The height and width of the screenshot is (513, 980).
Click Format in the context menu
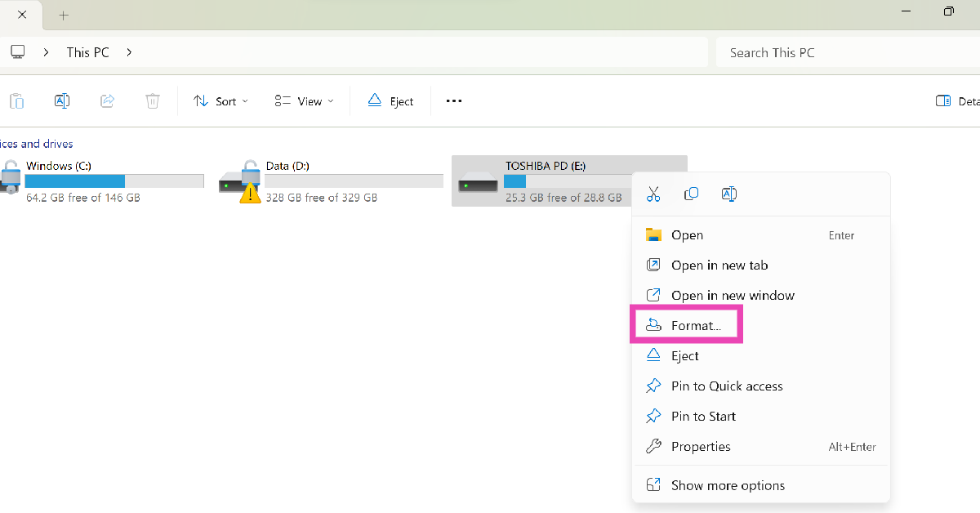(x=695, y=324)
